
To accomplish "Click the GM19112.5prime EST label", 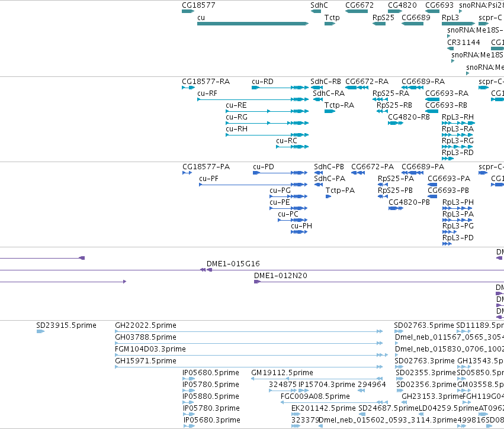I will coord(282,373).
